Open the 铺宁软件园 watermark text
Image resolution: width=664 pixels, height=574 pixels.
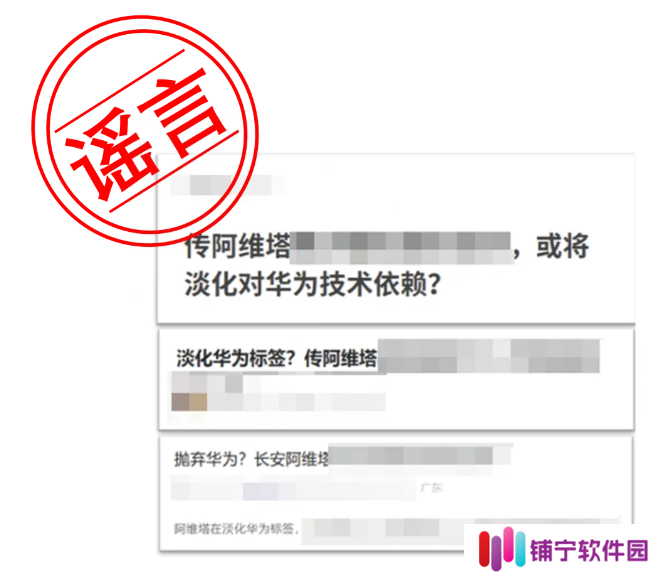589,551
